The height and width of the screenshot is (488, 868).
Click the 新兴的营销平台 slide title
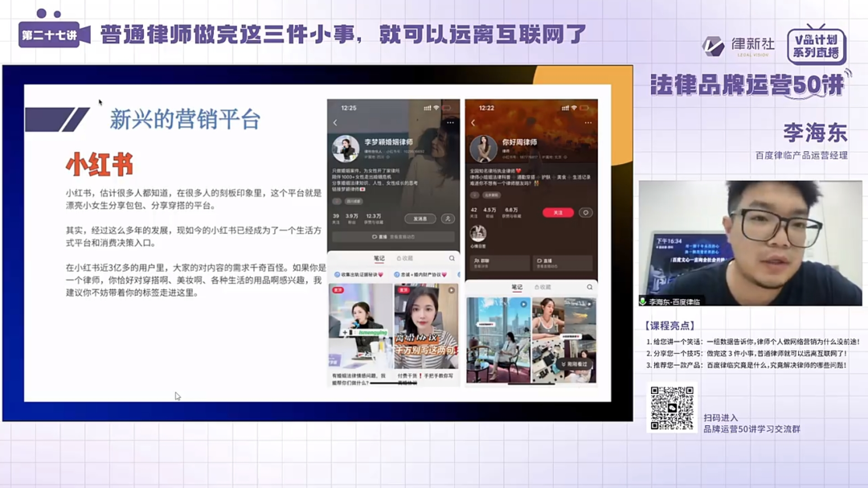point(185,120)
